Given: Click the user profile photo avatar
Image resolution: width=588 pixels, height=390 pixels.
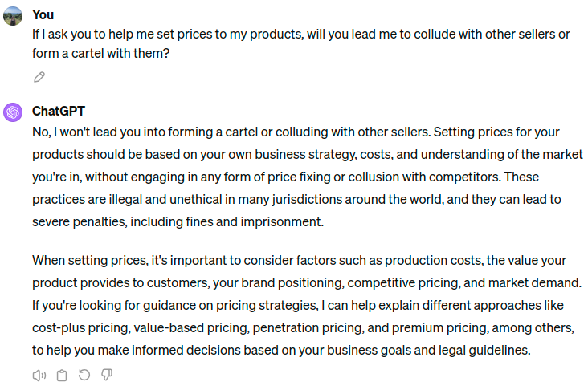Looking at the screenshot, I should 13,16.
